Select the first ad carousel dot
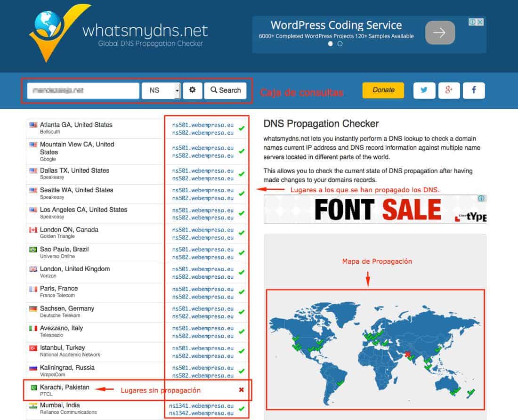Screen dimensions: 518x420 pyautogui.click(x=331, y=44)
